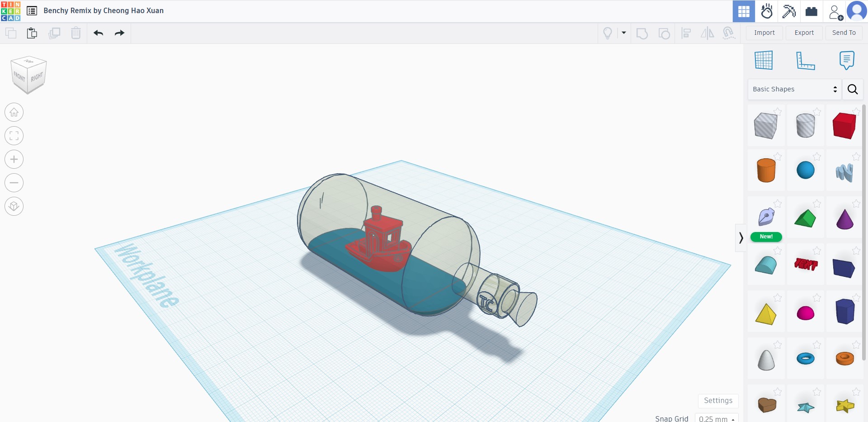This screenshot has width=868, height=422.
Task: Select the blue Sphere shape
Action: (x=805, y=171)
